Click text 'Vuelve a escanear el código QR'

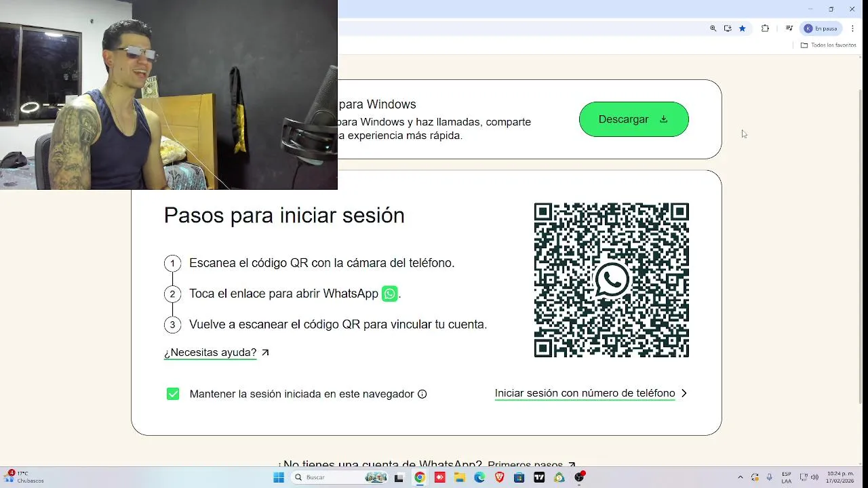(338, 325)
